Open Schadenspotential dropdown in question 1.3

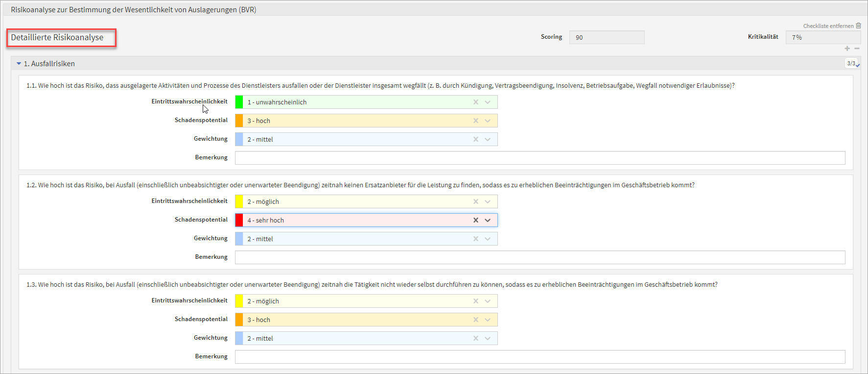[x=488, y=320]
